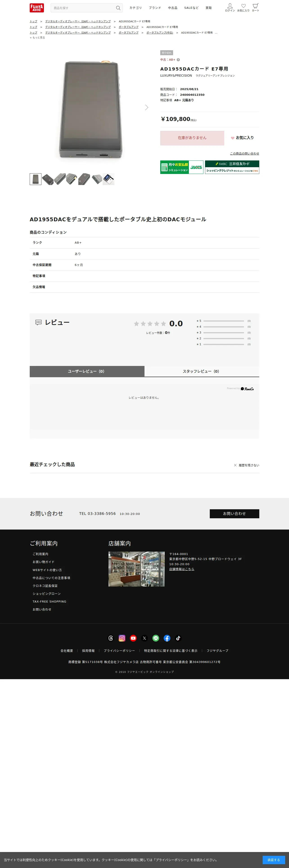Select the sixth product thumbnail

point(97,179)
